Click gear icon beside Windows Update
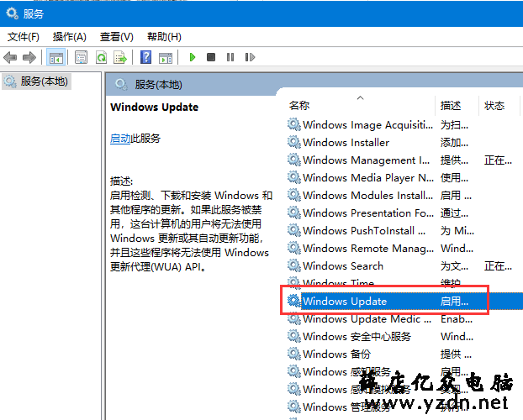The image size is (523, 420). 293,301
